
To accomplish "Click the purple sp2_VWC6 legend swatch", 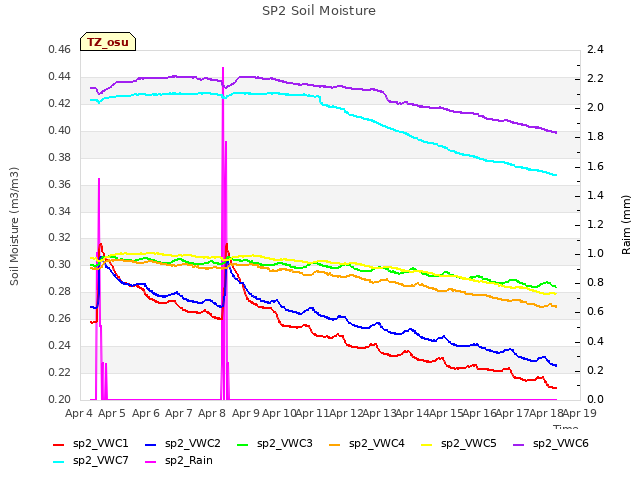I will (x=519, y=444).
